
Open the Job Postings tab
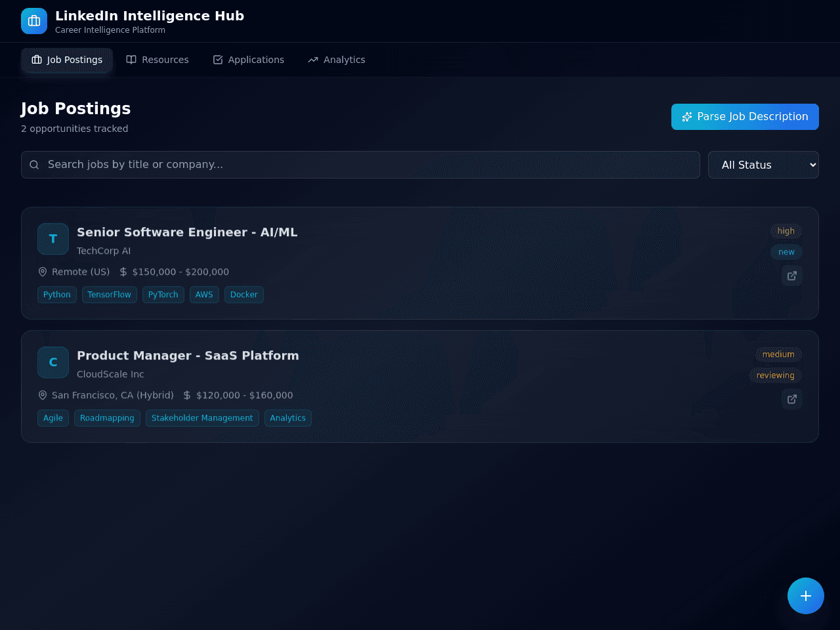pyautogui.click(x=67, y=60)
